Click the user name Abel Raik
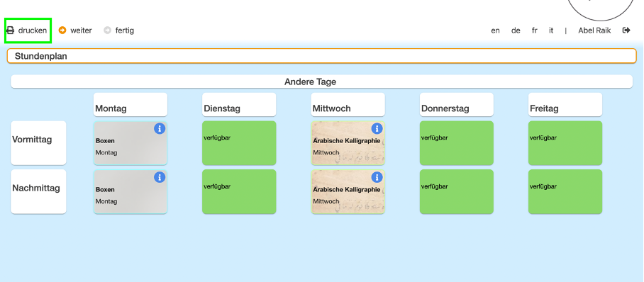Image resolution: width=644 pixels, height=282 pixels. pyautogui.click(x=594, y=30)
